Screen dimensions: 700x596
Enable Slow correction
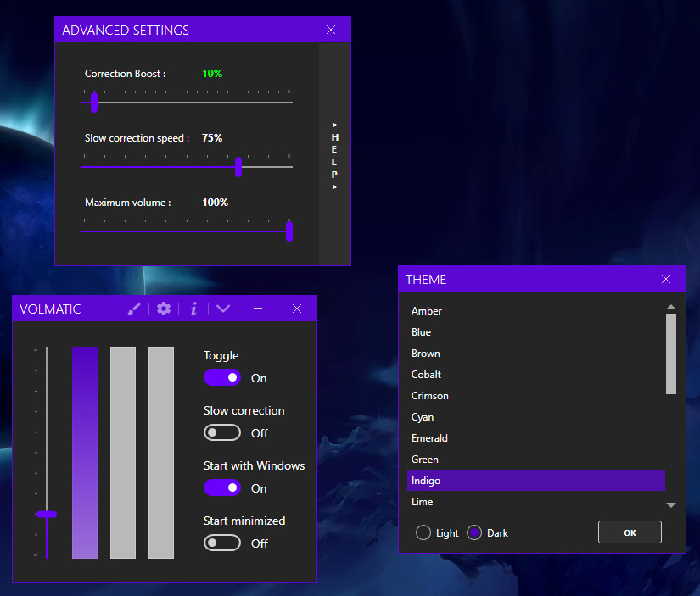[222, 432]
